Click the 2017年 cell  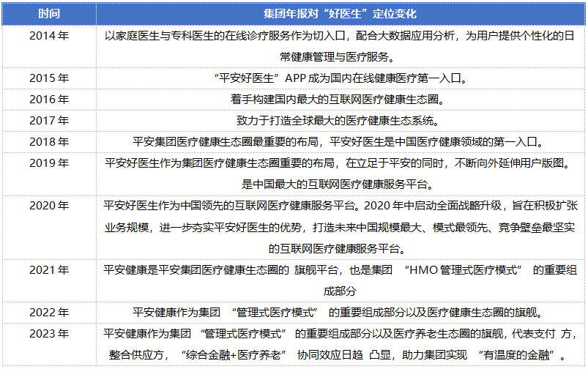coord(49,121)
